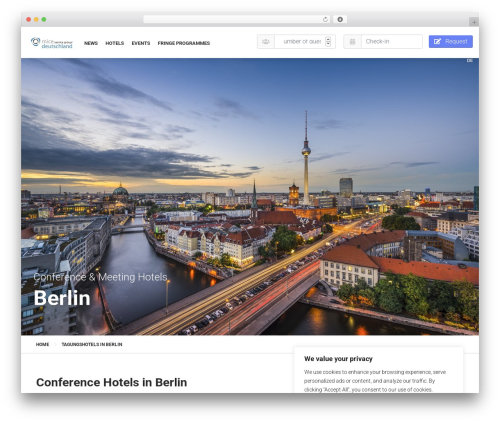Viewport: 500px width, 423px height.
Task: Click the round icon beside address bar
Action: [x=340, y=20]
